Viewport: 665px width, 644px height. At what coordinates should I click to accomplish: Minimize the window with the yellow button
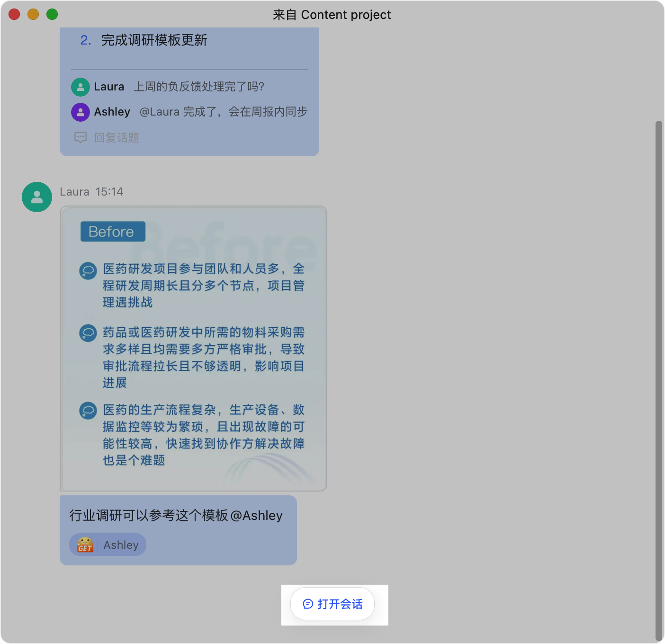[x=33, y=15]
